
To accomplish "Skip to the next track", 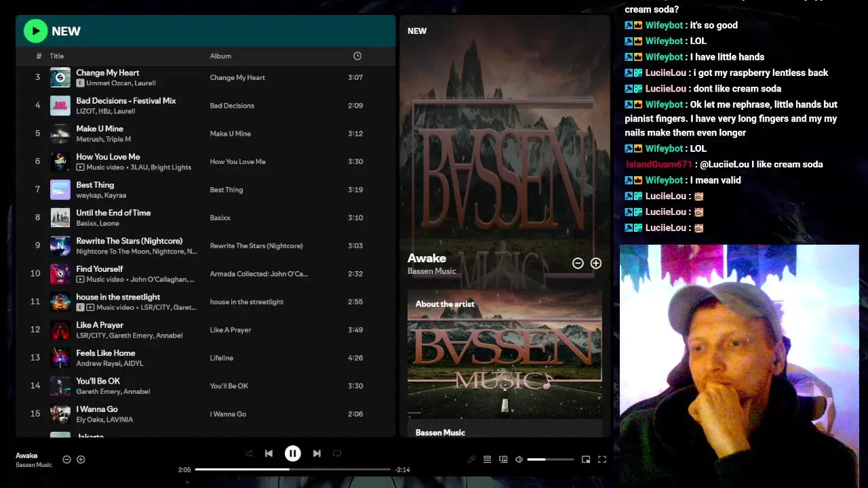I will (x=317, y=453).
